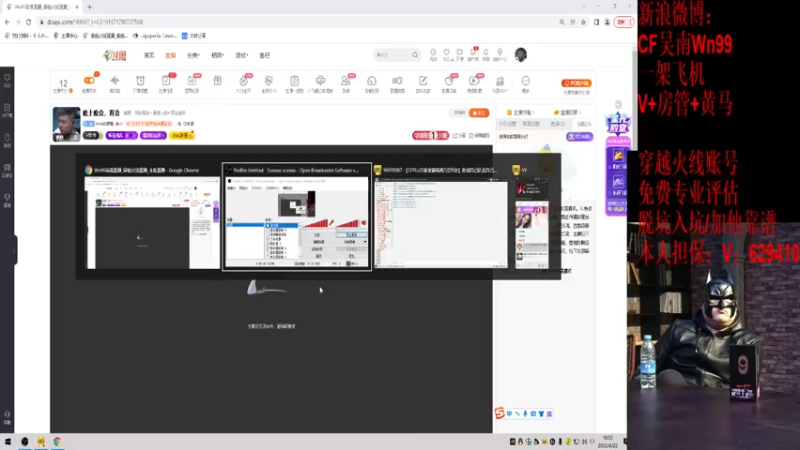Open the Chrome icon on taskbar
The image size is (800, 450).
tap(57, 441)
